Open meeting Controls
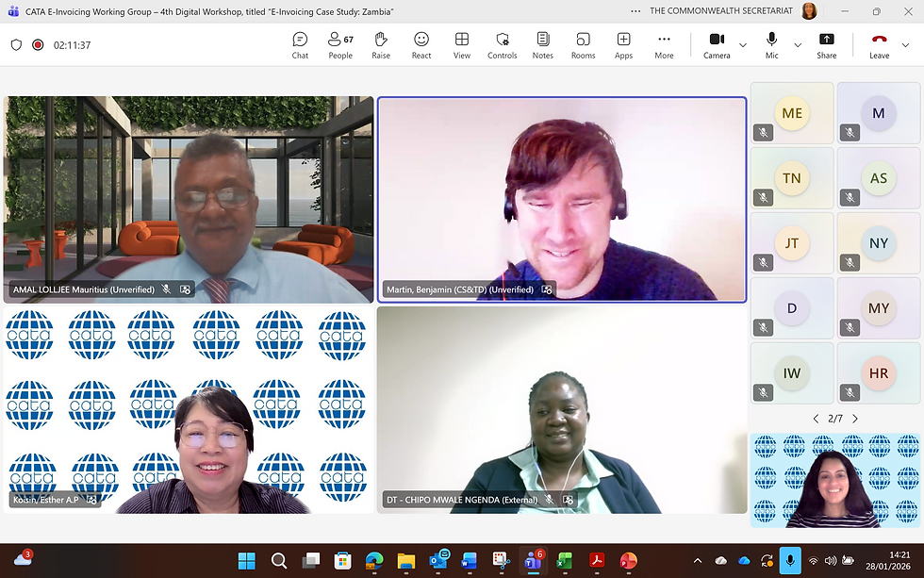This screenshot has width=924, height=578. (502, 45)
